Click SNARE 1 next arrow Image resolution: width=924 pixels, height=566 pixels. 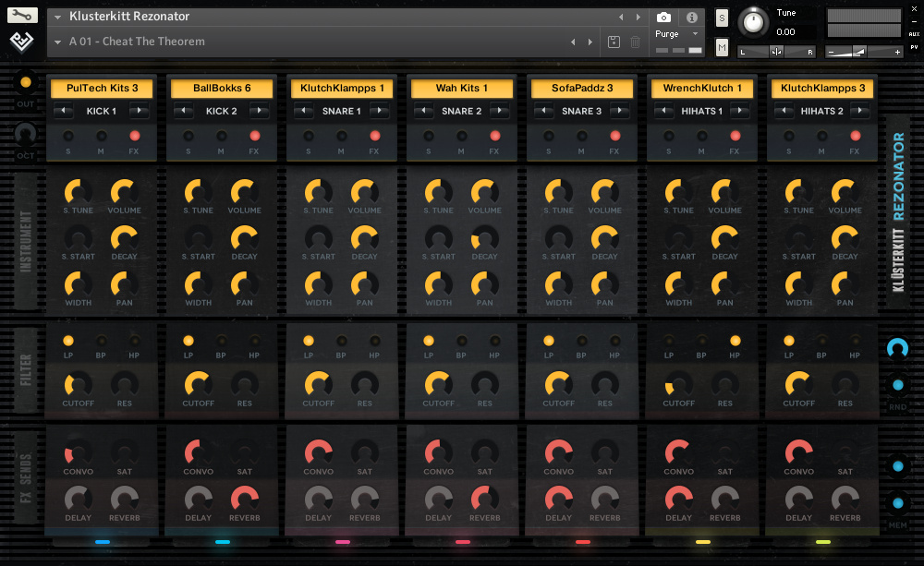(x=380, y=111)
